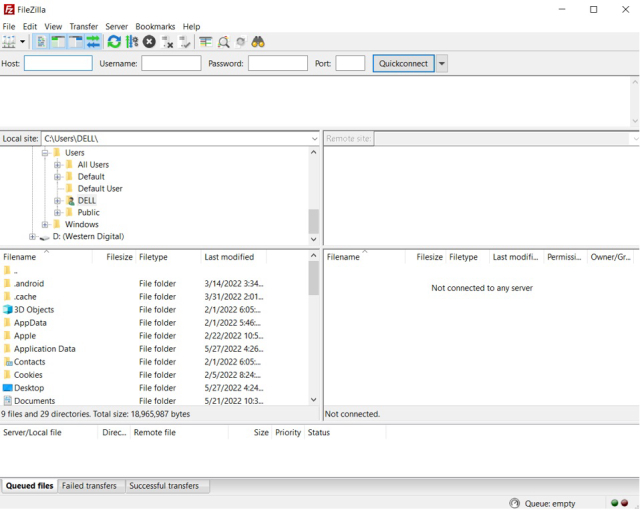640x510 pixels.
Task: Switch to the Queued files tab
Action: click(29, 486)
